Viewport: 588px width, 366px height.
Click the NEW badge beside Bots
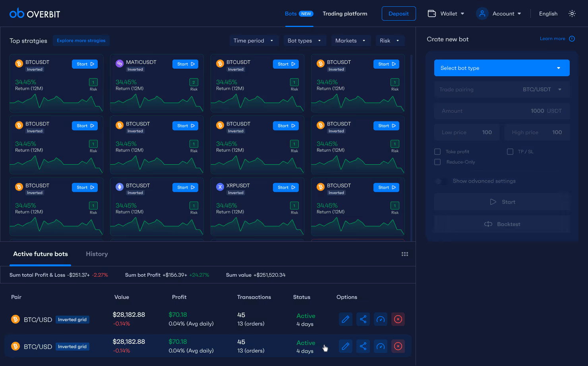(306, 13)
